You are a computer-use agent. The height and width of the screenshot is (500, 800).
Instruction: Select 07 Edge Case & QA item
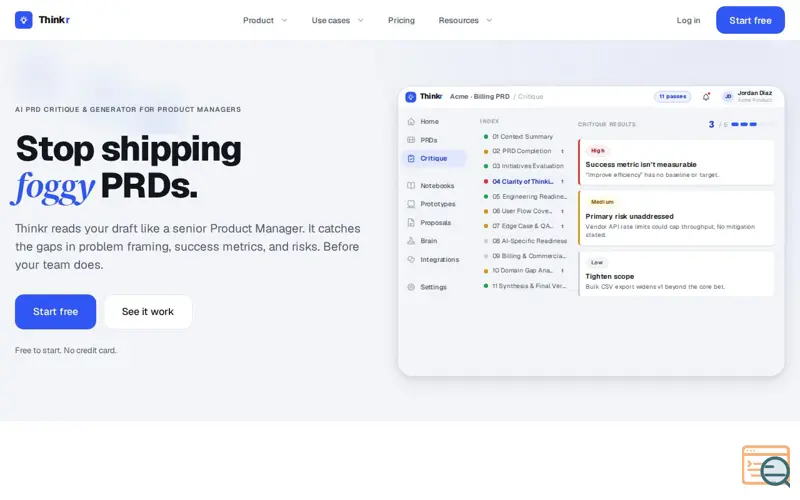pos(522,226)
